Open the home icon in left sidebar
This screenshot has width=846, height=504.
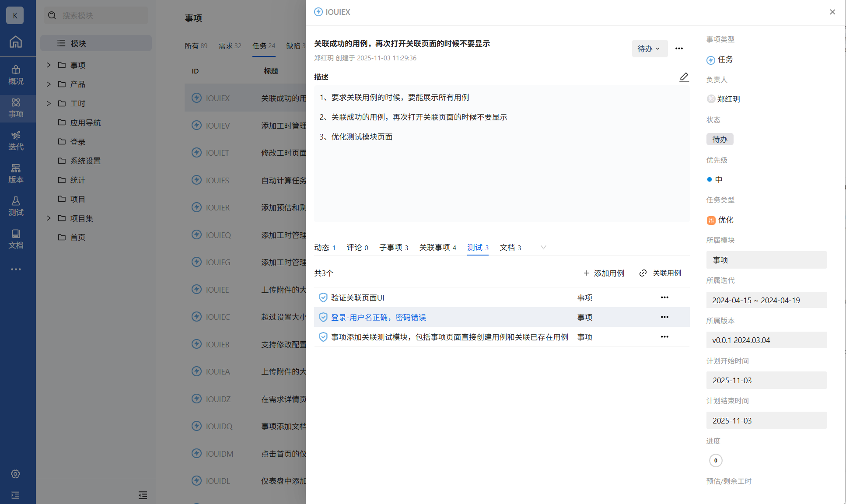pos(16,42)
